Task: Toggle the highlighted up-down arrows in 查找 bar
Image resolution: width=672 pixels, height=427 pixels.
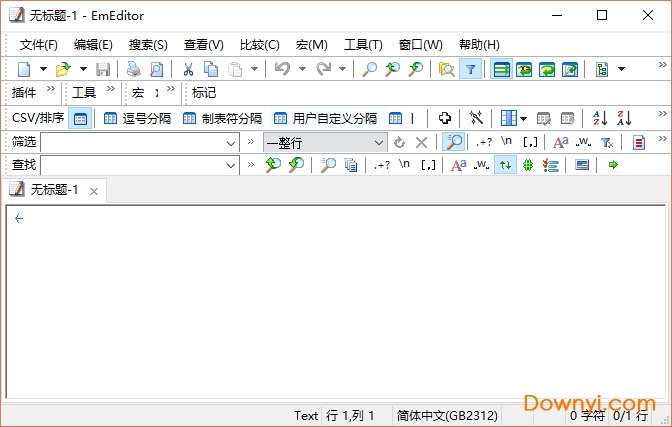Action: click(x=505, y=165)
